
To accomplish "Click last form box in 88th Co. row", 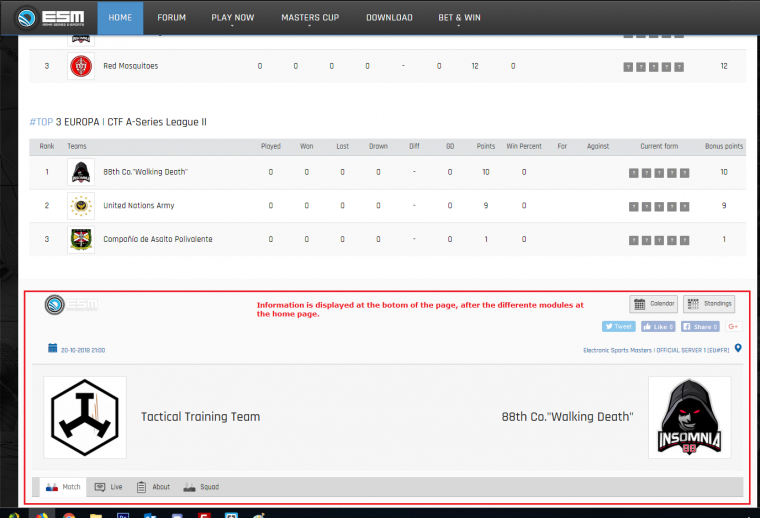I will coord(684,173).
